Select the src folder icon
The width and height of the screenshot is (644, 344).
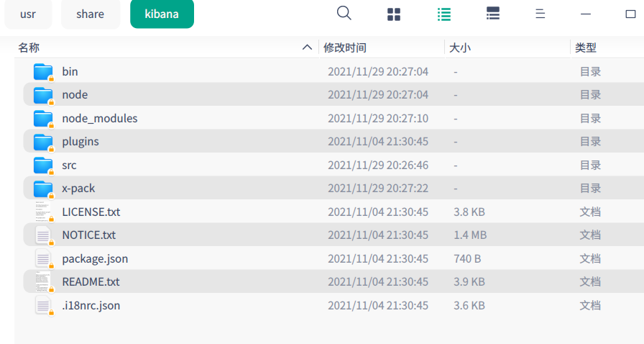click(x=44, y=166)
